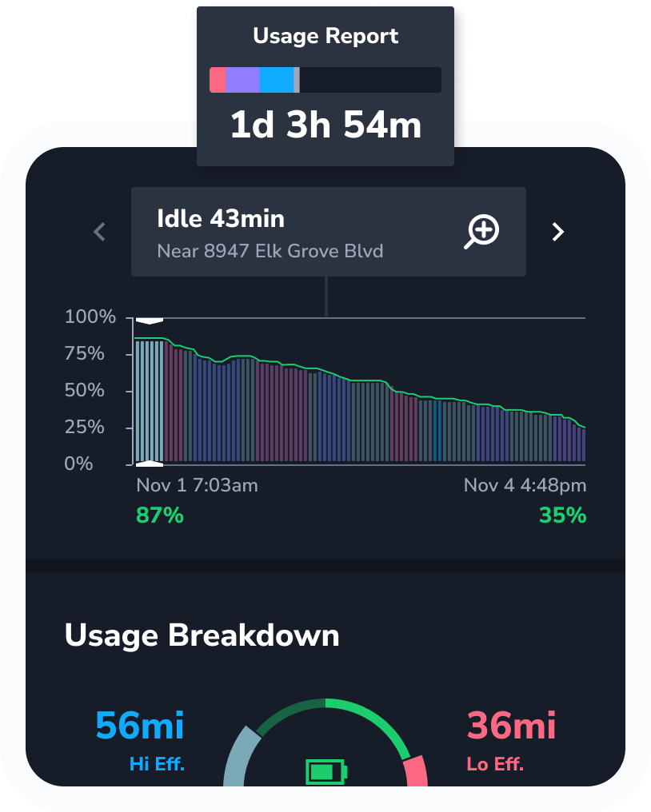Select the top white chart range handle
This screenshot has height=812, width=651.
(150, 320)
